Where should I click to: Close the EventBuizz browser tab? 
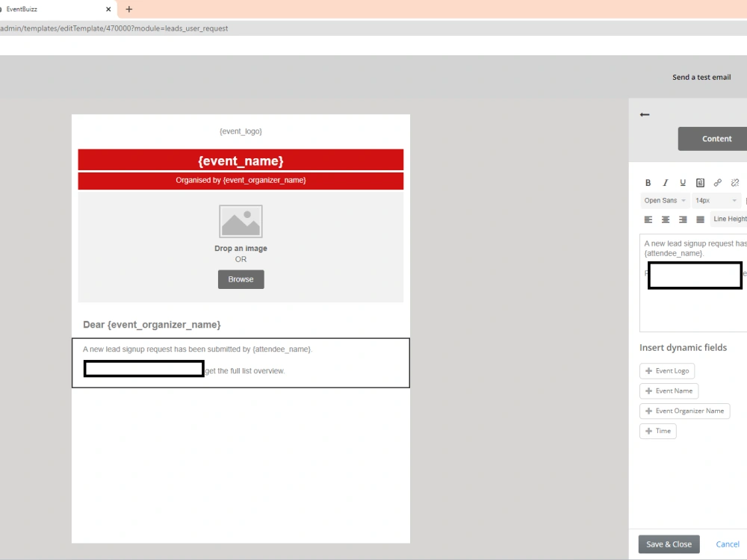click(x=108, y=9)
